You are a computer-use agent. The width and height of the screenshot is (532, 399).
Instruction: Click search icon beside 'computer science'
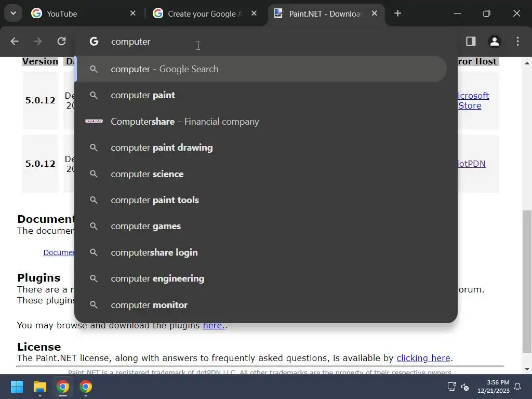coord(94,174)
